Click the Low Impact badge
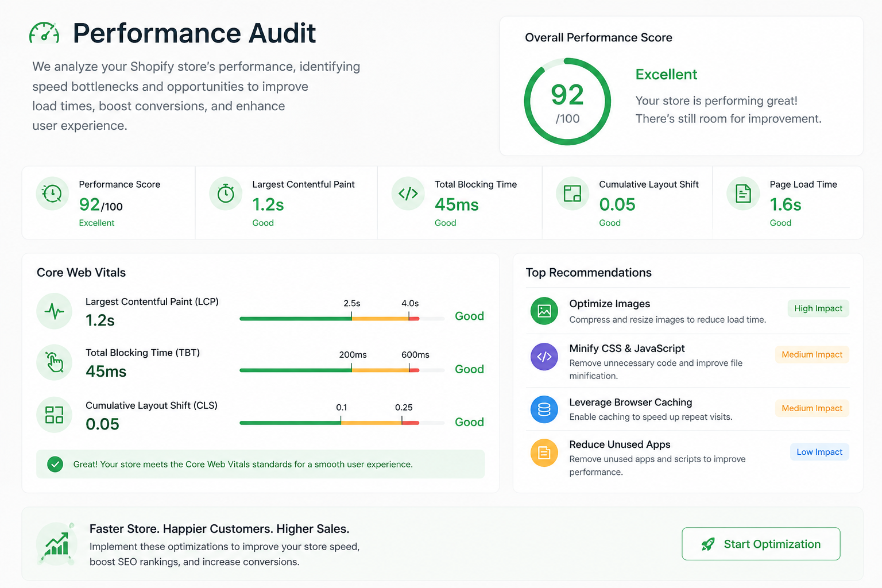The height and width of the screenshot is (588, 882). [819, 452]
